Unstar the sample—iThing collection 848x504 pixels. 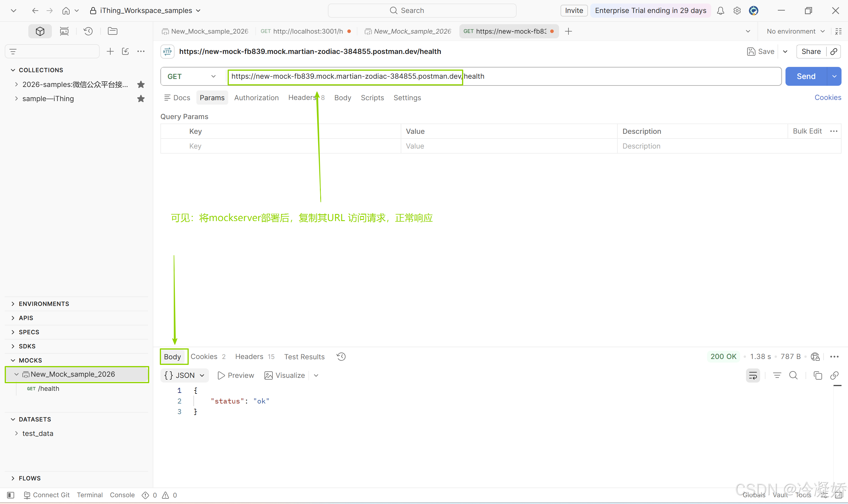(141, 98)
